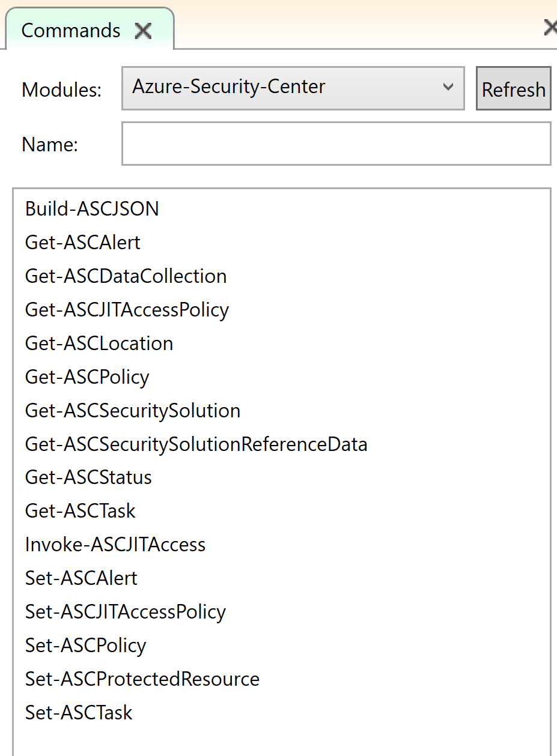Open the Modules dropdown
The width and height of the screenshot is (557, 756).
point(293,88)
